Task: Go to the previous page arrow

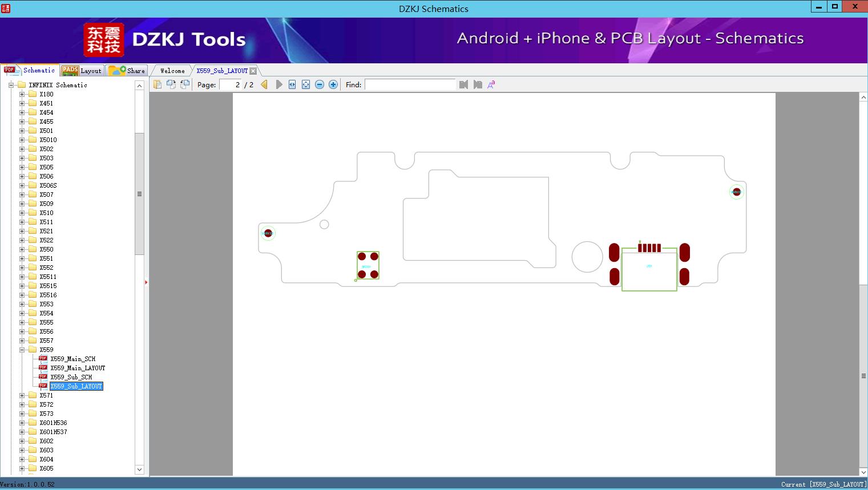Action: click(264, 84)
